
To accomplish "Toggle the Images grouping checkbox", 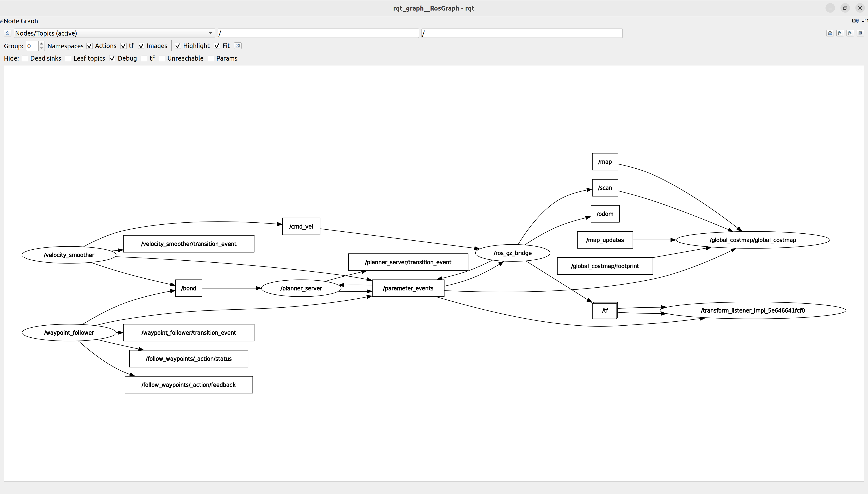I will (141, 46).
